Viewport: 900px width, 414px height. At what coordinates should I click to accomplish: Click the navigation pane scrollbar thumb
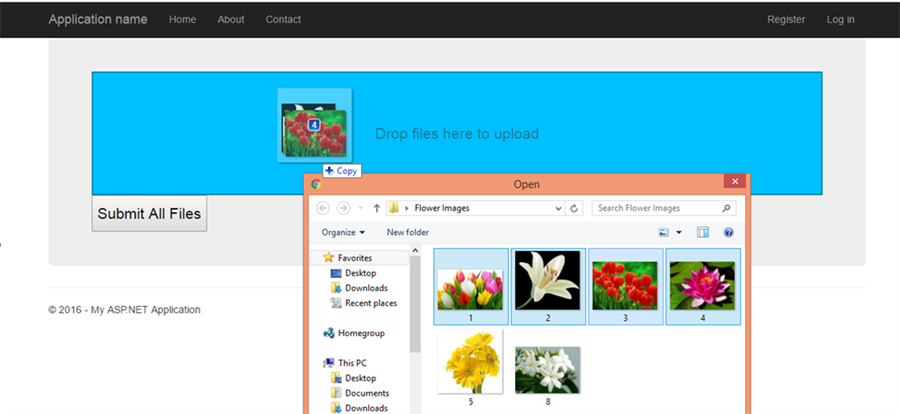click(415, 304)
